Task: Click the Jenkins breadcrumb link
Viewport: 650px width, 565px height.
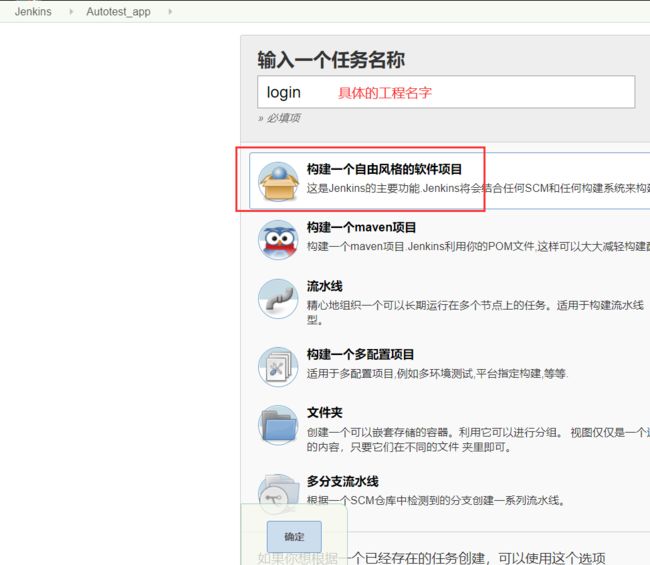Action: point(33,12)
